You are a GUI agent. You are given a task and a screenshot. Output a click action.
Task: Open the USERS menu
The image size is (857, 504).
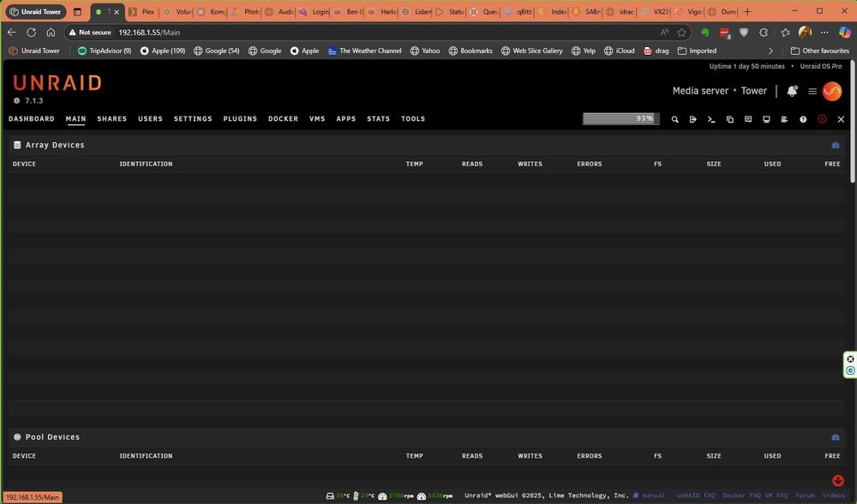point(150,118)
